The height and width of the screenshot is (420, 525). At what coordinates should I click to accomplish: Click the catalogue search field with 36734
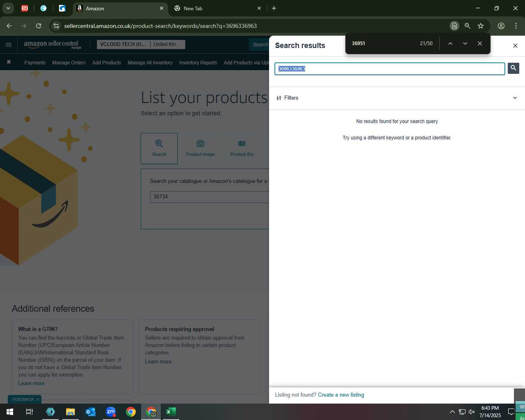click(x=210, y=197)
